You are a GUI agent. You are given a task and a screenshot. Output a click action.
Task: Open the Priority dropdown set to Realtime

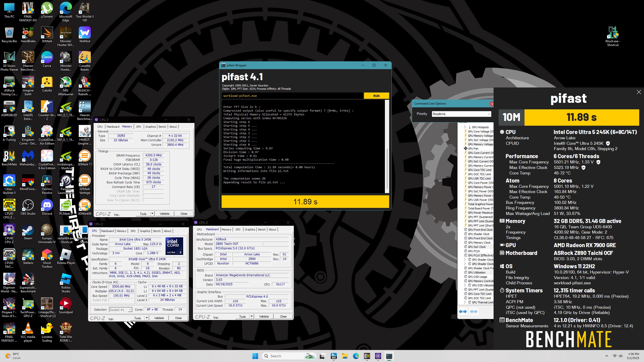click(461, 114)
